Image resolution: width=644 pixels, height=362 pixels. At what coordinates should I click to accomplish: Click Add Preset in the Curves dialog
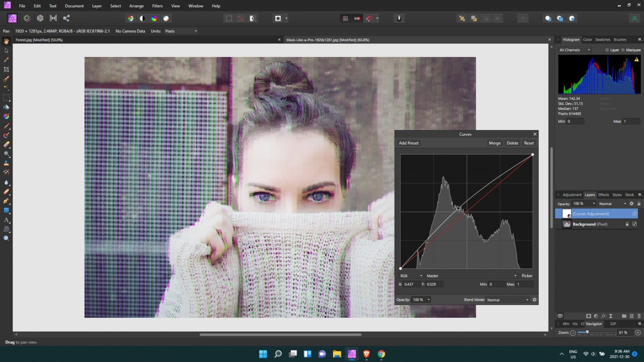pyautogui.click(x=409, y=143)
